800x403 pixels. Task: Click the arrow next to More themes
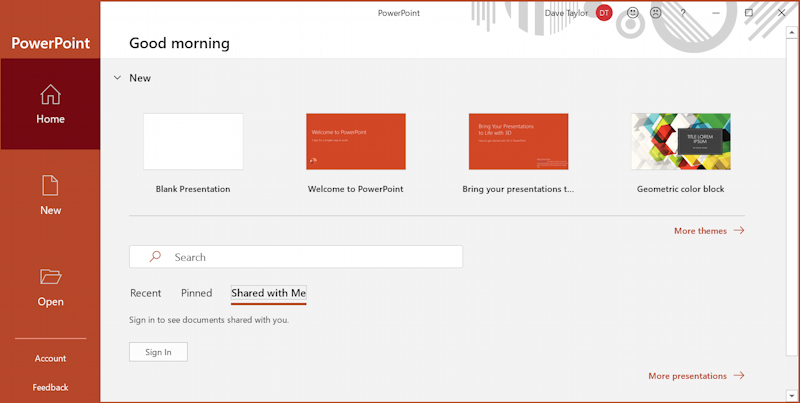click(739, 231)
